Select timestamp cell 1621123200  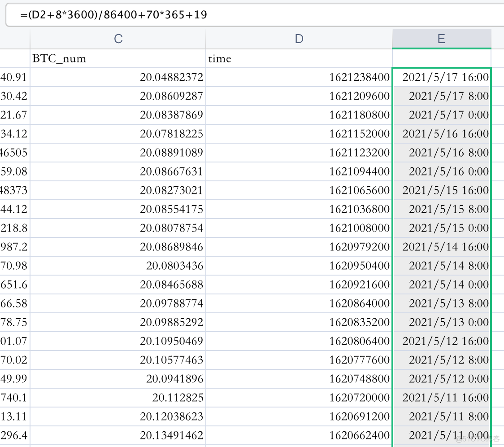tap(299, 153)
